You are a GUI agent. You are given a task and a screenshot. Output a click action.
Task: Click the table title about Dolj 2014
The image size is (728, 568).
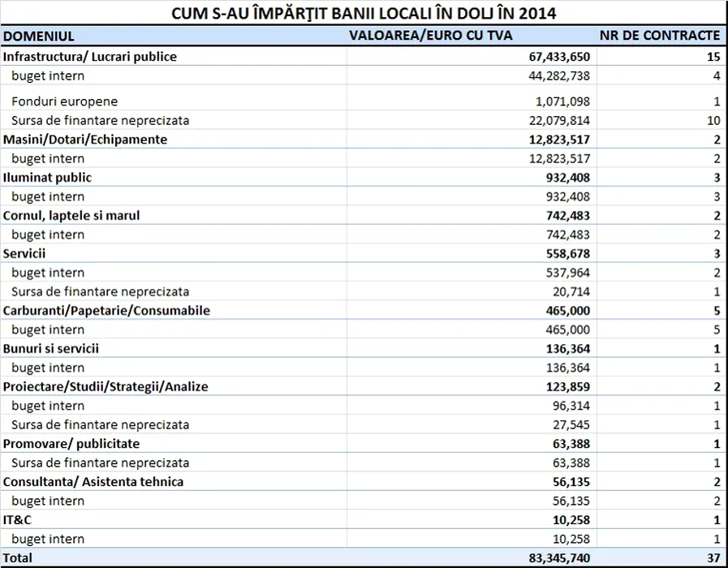[364, 14]
